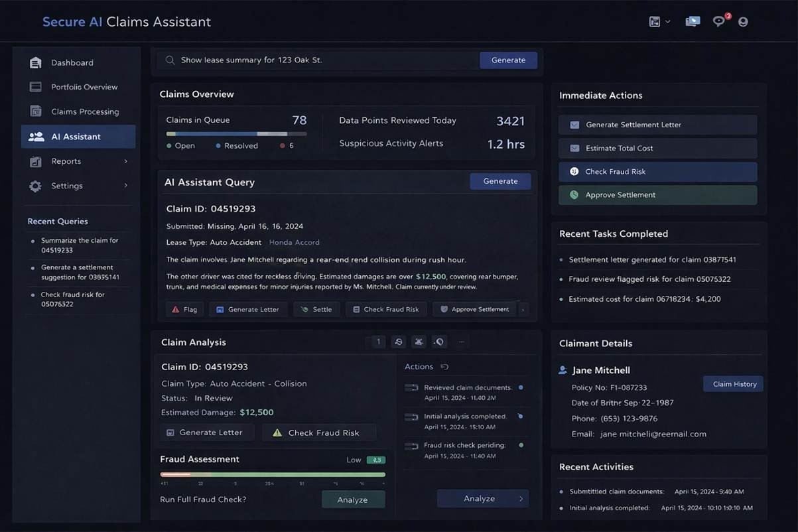Click Check Fraud Risk in Immediate Actions
The image size is (798, 532).
point(657,172)
